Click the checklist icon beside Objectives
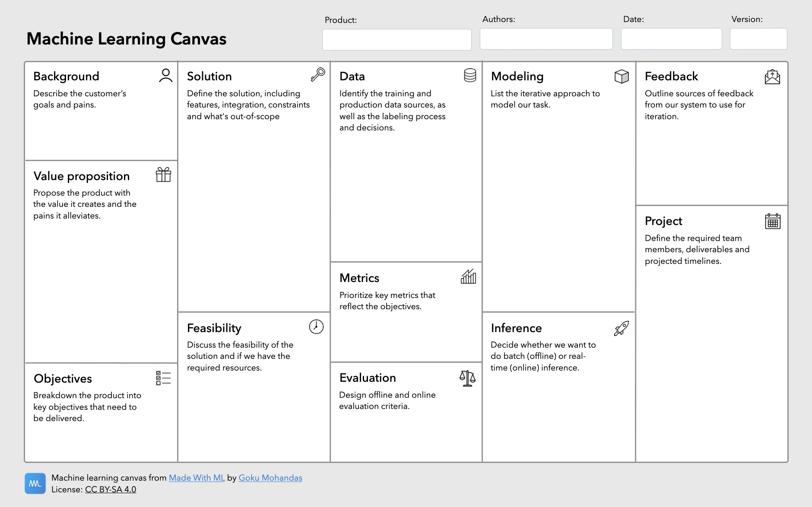This screenshot has height=507, width=812. pyautogui.click(x=163, y=378)
